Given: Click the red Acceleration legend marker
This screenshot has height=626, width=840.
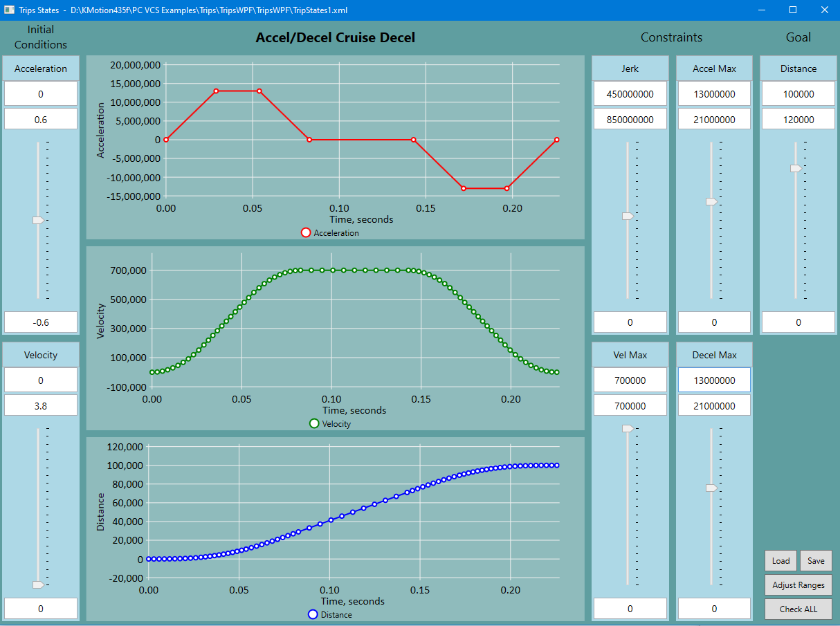Looking at the screenshot, I should click(x=306, y=233).
